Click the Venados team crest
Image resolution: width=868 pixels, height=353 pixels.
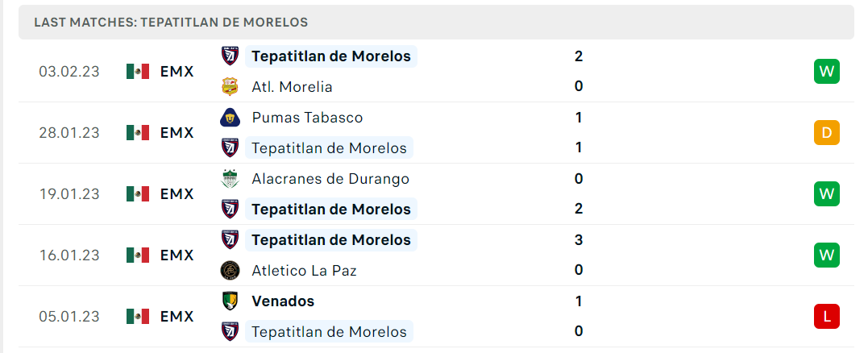pyautogui.click(x=230, y=301)
